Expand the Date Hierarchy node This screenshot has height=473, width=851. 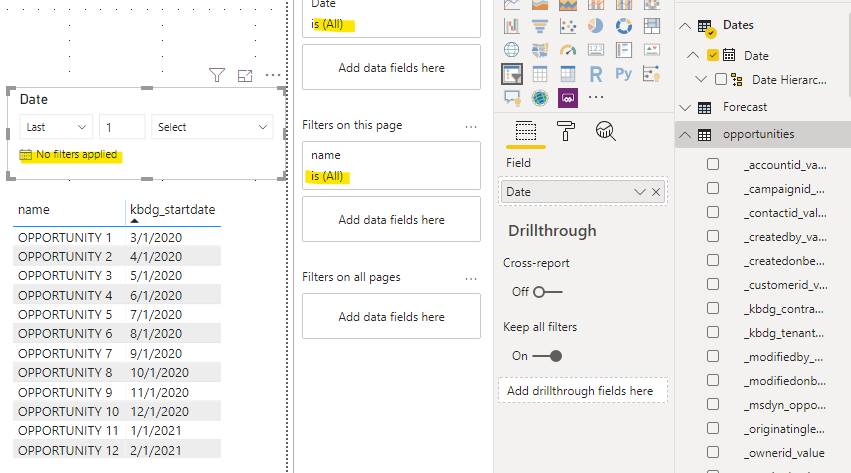pyautogui.click(x=701, y=79)
